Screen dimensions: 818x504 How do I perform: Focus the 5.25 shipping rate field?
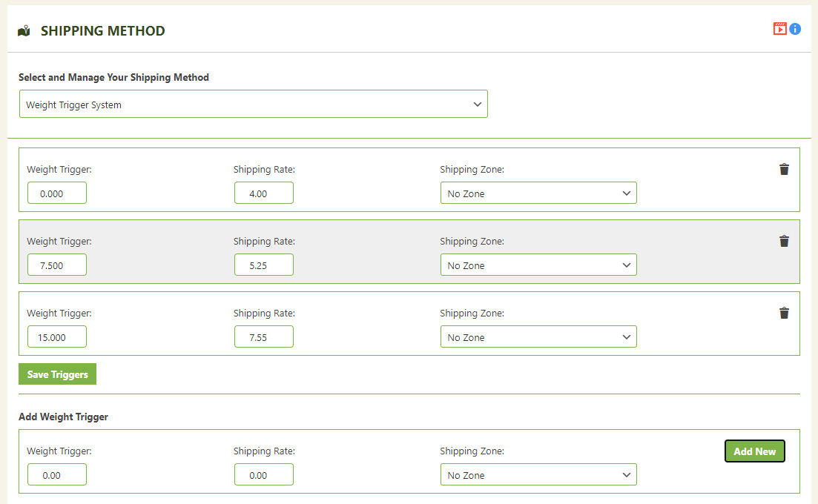click(263, 265)
